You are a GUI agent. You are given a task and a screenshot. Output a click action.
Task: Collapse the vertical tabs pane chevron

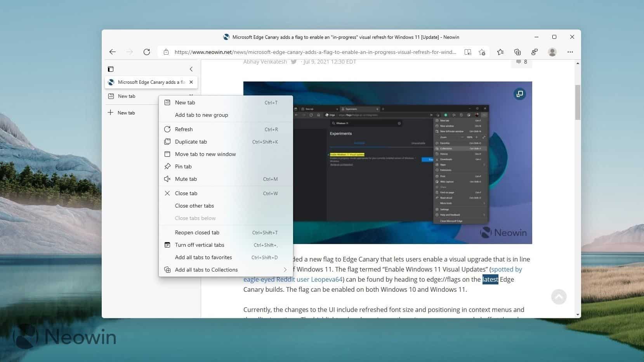pos(191,69)
